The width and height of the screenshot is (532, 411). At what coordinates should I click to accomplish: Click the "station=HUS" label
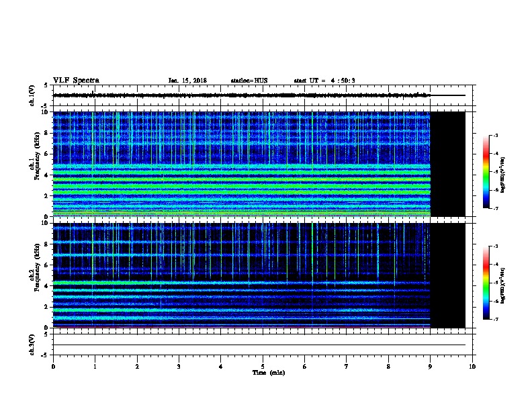249,81
